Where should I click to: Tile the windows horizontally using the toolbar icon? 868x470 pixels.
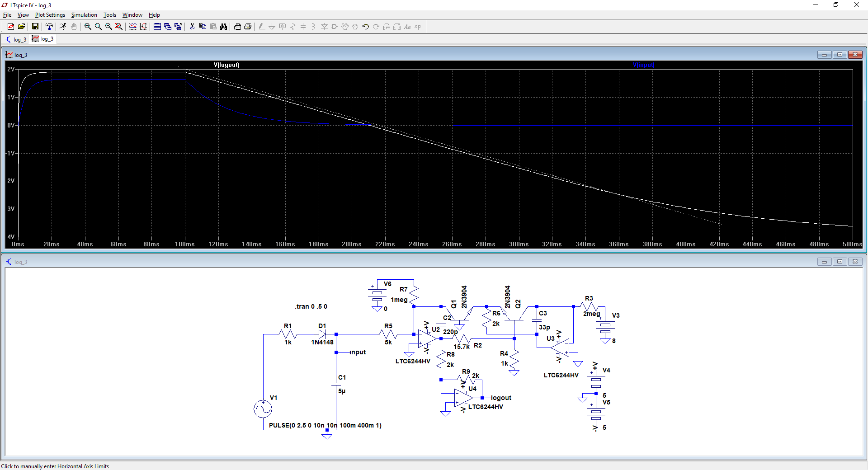(157, 27)
